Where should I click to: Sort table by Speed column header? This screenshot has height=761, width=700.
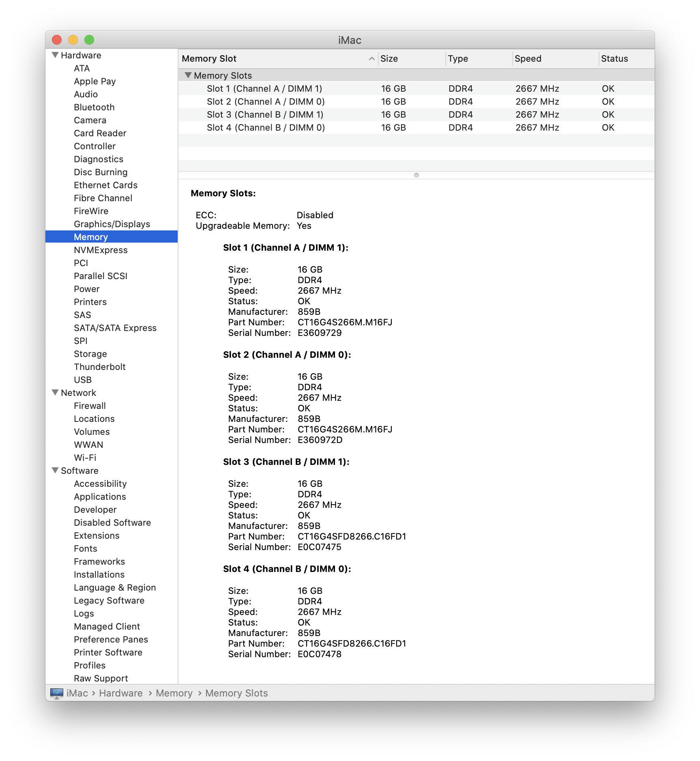coord(555,58)
